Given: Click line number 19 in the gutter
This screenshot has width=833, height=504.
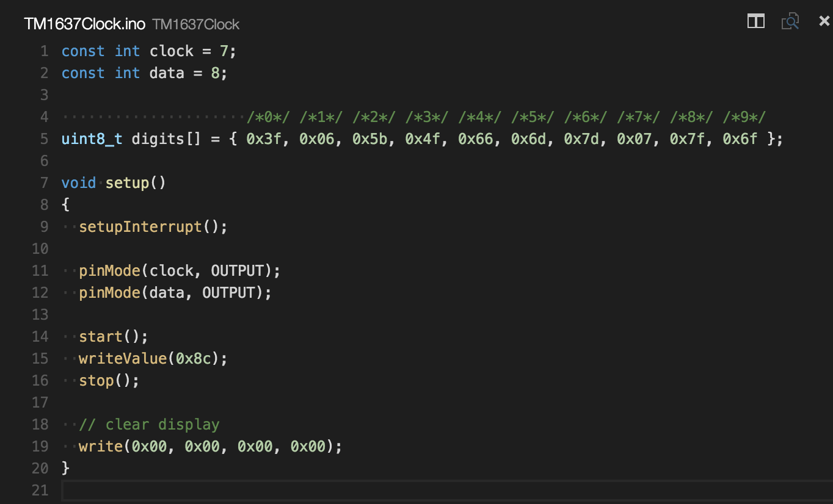Looking at the screenshot, I should (40, 447).
